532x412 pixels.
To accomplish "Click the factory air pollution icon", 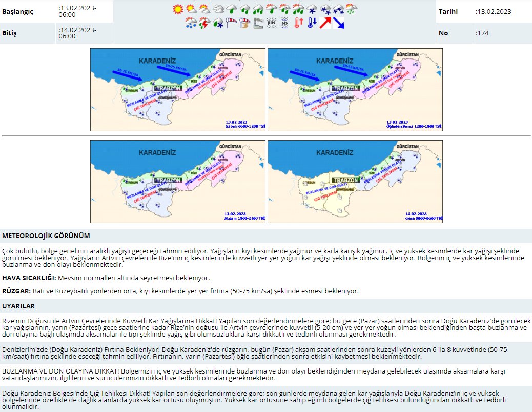I will [258, 23].
